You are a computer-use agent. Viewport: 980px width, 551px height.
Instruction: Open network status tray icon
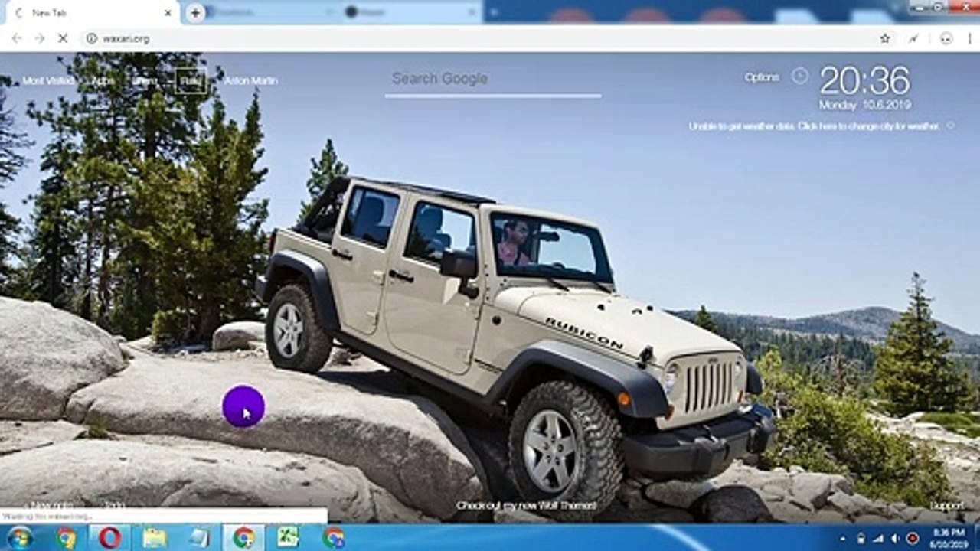(877, 538)
